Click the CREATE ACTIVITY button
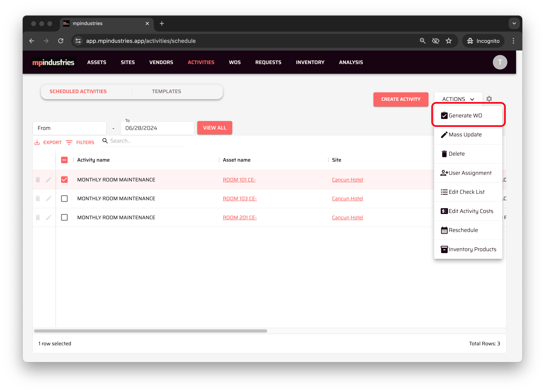Screen dimensions: 545x392 (401, 99)
